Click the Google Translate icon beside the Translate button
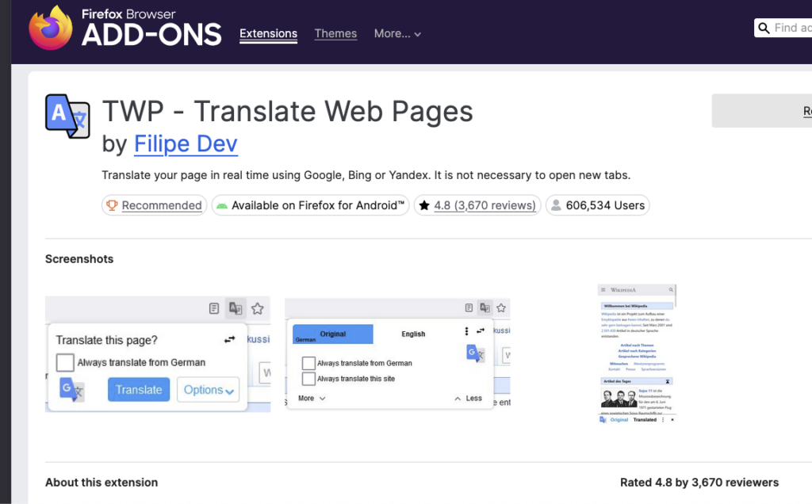Image resolution: width=812 pixels, height=504 pixels. click(72, 389)
